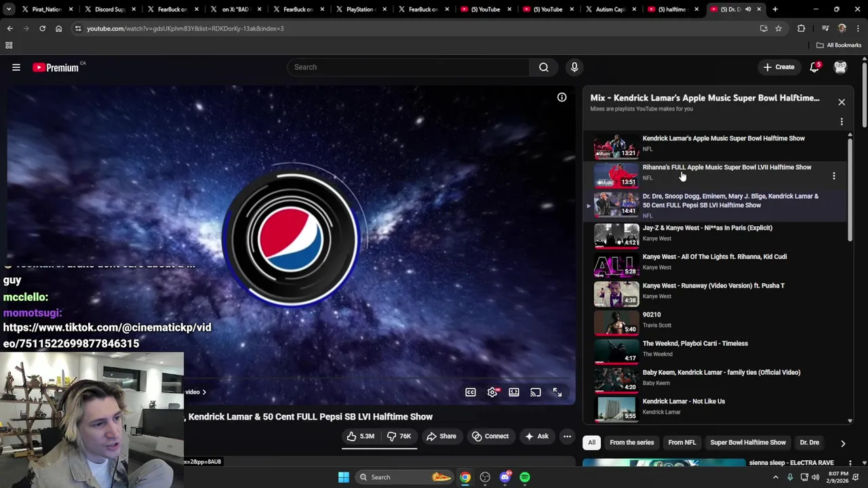Screen dimensions: 868x488
Task: Open a new browser tab
Action: (x=775, y=9)
